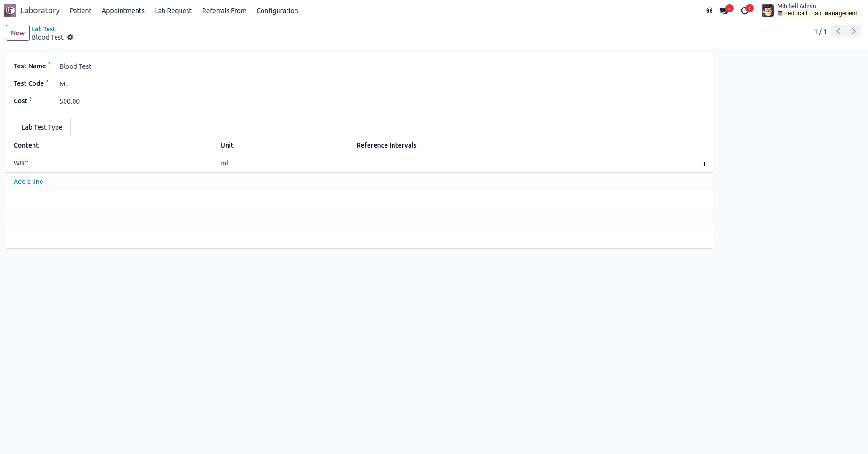
Task: Show the Cost field help tooltip
Action: 31,99
